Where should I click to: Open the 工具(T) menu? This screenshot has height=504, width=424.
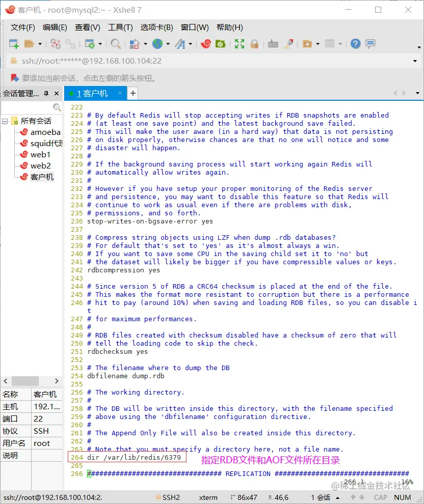(x=121, y=27)
